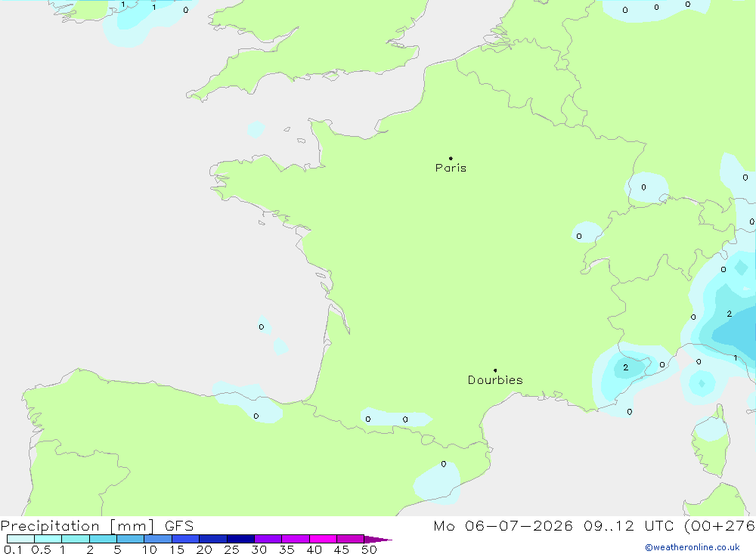Pick the 25–30 mm dark navy swatch
Screen dimensions: 756x554
point(240,539)
